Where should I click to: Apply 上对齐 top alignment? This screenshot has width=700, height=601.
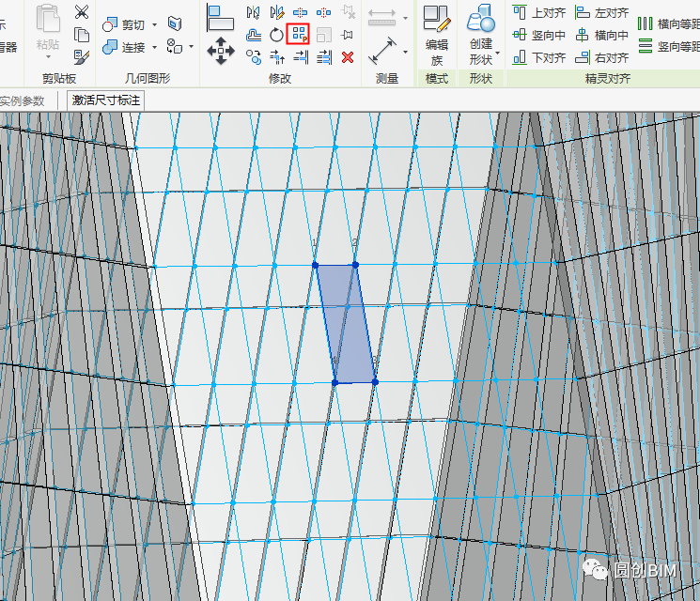click(538, 12)
